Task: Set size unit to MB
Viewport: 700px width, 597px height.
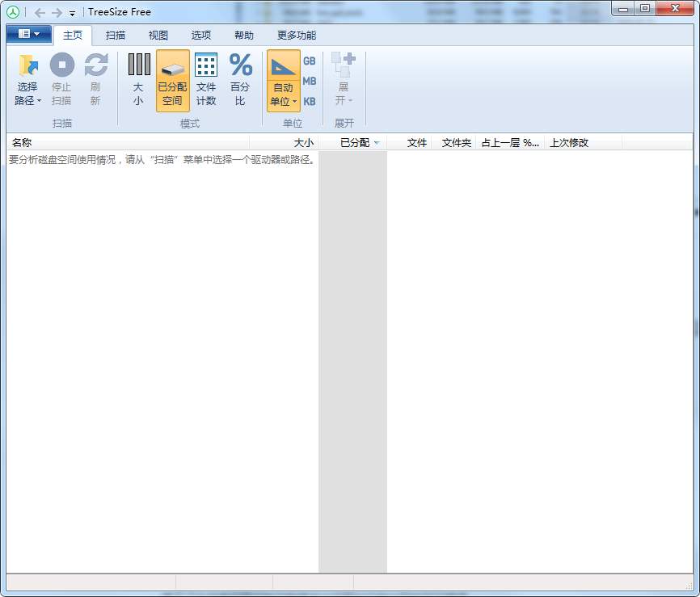Action: [310, 82]
